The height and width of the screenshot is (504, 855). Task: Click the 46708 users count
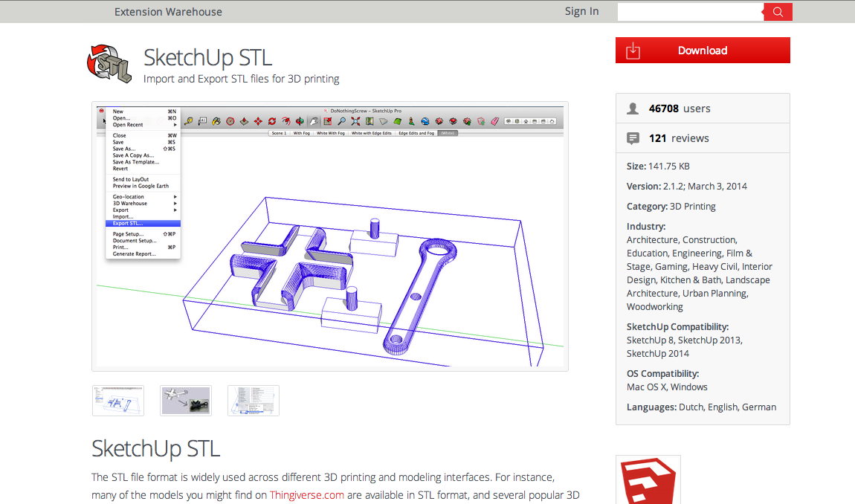point(680,109)
